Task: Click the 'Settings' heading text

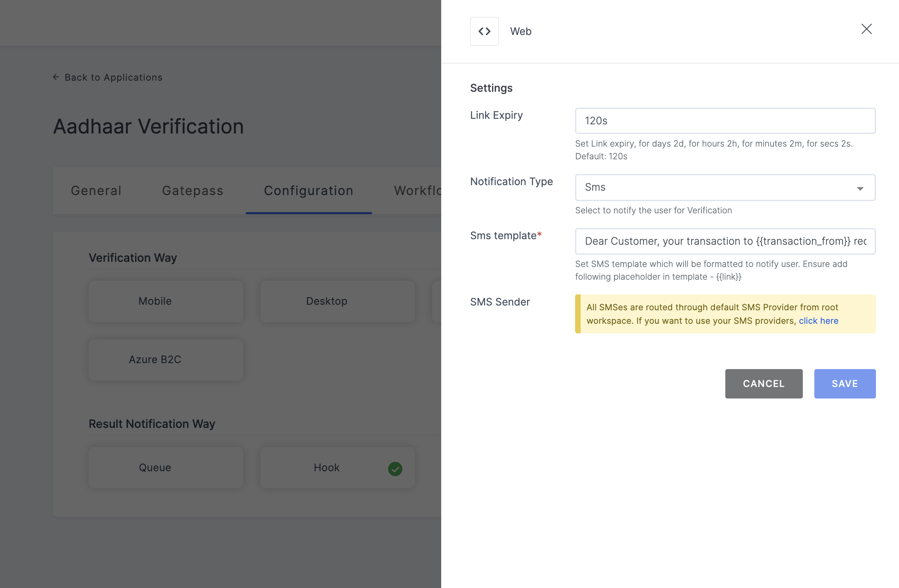Action: 491,88
